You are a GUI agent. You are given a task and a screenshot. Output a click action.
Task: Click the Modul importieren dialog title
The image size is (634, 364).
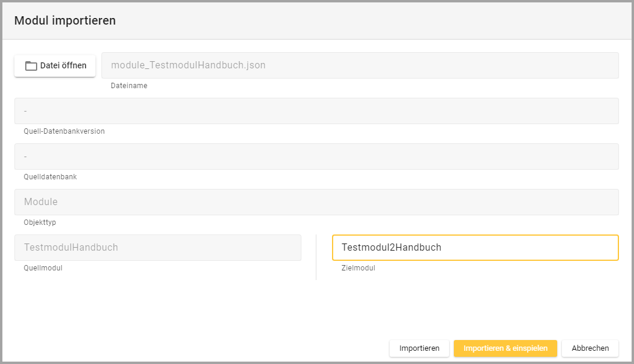click(65, 21)
